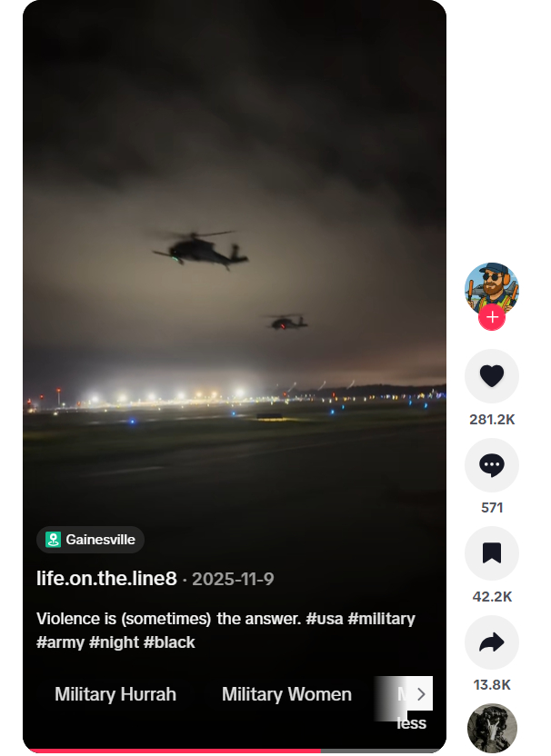Pause the helicopter video
Image resolution: width=551 pixels, height=756 pixels.
point(235,273)
